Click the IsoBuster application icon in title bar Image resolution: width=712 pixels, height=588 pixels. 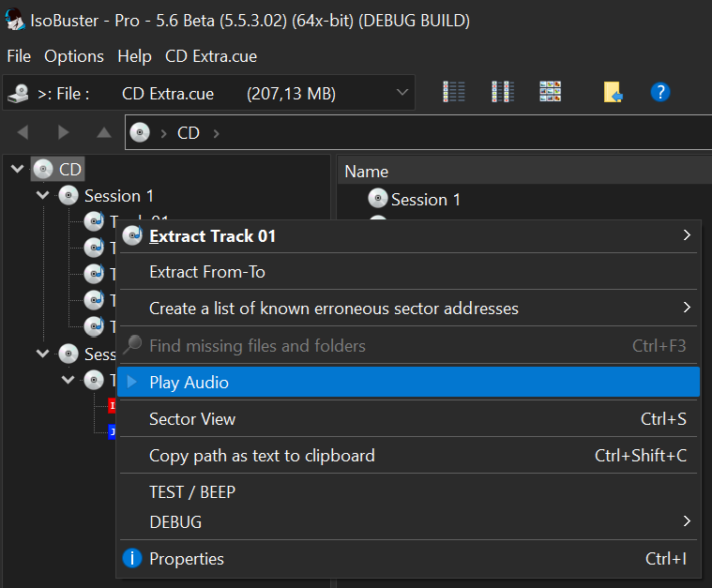click(14, 20)
